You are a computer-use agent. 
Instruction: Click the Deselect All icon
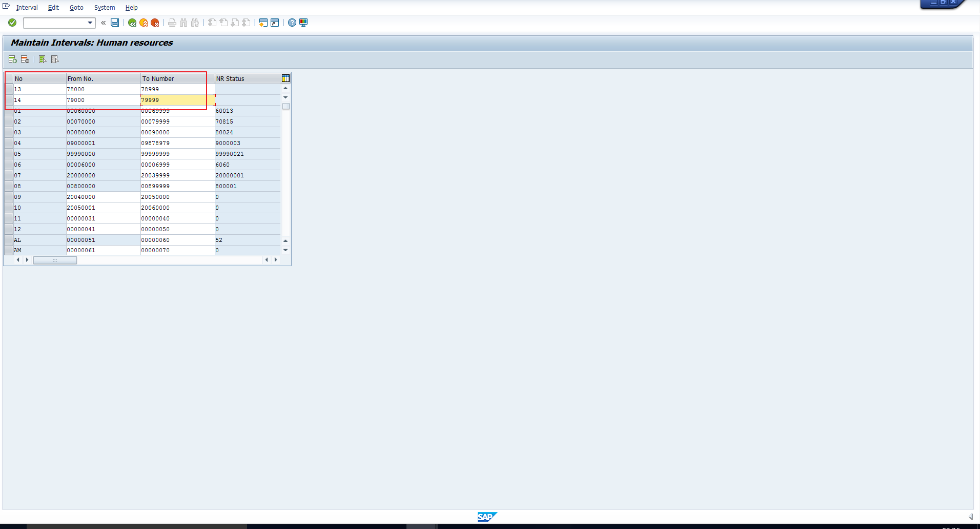55,59
